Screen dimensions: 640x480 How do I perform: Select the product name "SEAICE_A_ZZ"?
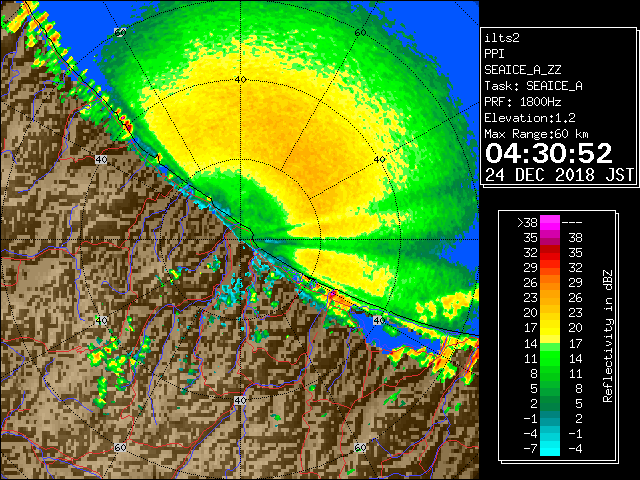coord(522,70)
